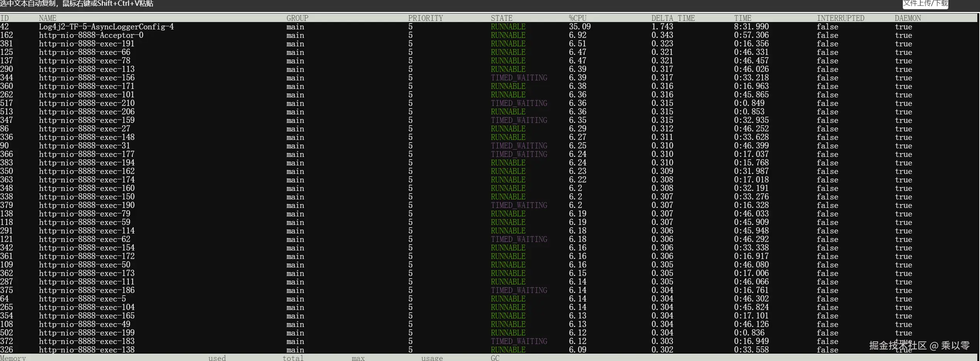Select thread http-nio-8888-exec-66
980x361 pixels.
point(85,52)
